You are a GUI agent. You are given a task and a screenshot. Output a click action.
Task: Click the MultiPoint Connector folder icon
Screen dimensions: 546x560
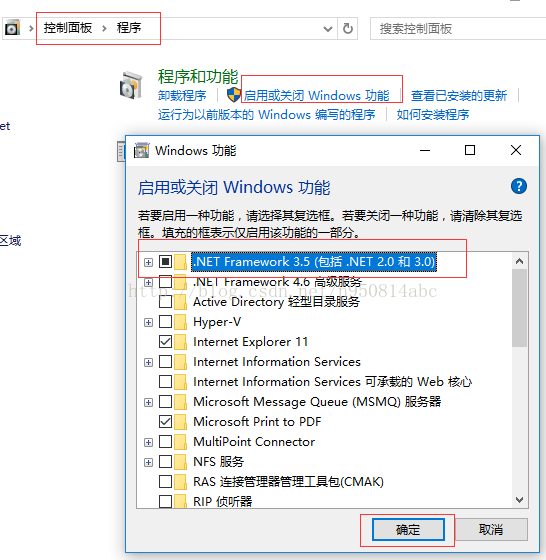pyautogui.click(x=181, y=442)
